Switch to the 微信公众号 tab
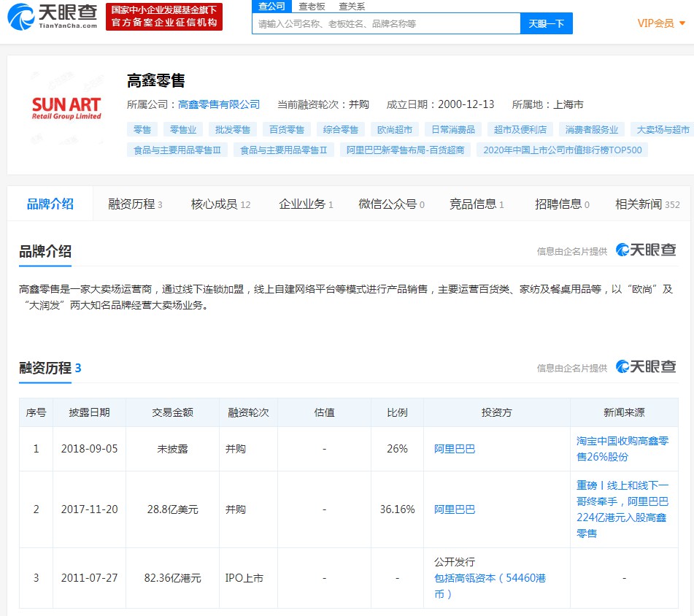This screenshot has width=694, height=616. pos(391,204)
